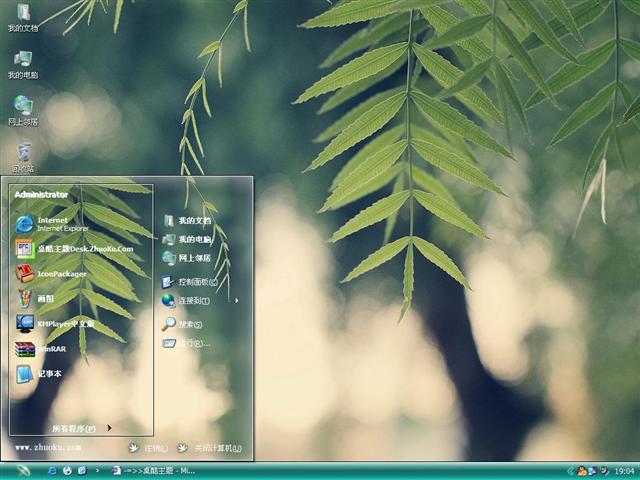This screenshot has width=640, height=480.
Task: Click the 注销(L) log off button
Action: 148,448
